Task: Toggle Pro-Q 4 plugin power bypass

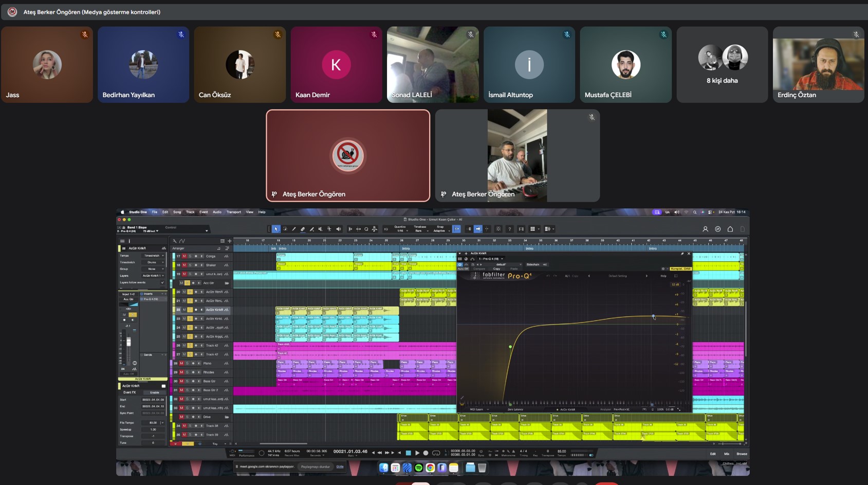Action: coord(460,265)
